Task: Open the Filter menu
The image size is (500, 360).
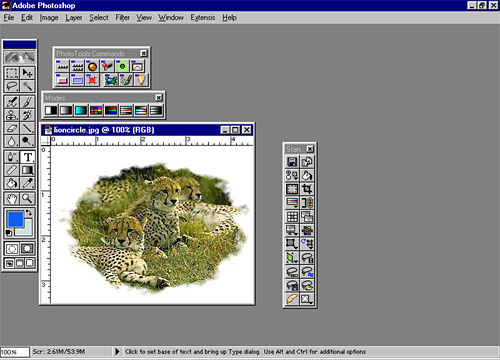Action: 122,18
